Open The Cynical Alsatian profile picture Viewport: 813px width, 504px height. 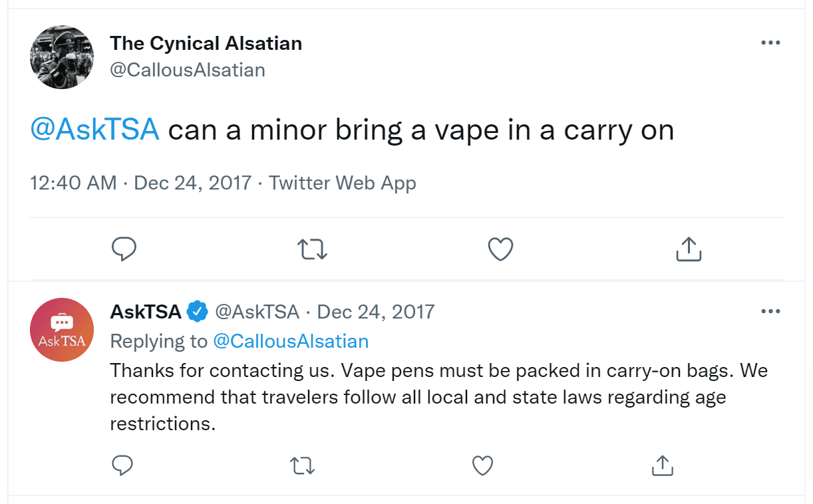62,57
